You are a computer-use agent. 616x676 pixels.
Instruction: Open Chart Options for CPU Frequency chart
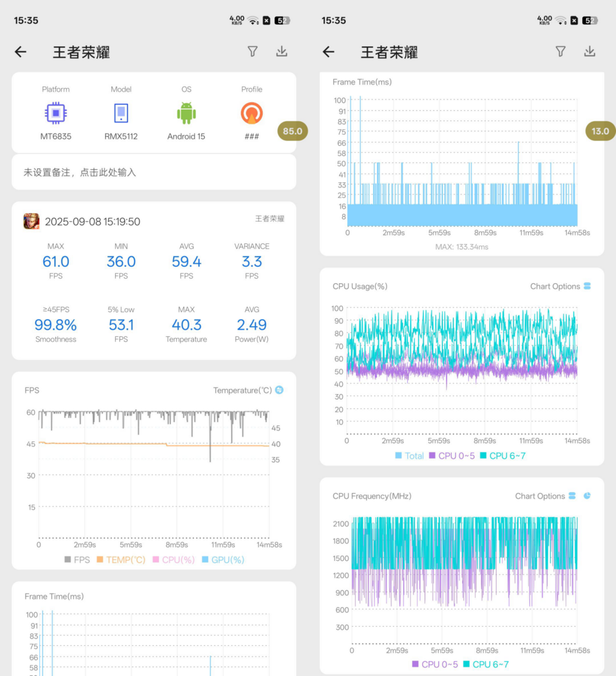[545, 496]
